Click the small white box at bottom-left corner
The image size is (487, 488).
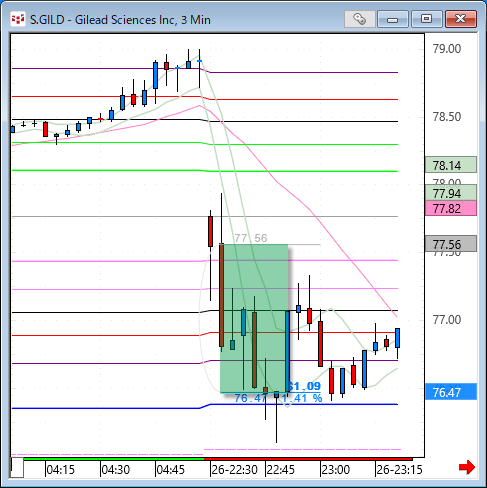[x=17, y=468]
